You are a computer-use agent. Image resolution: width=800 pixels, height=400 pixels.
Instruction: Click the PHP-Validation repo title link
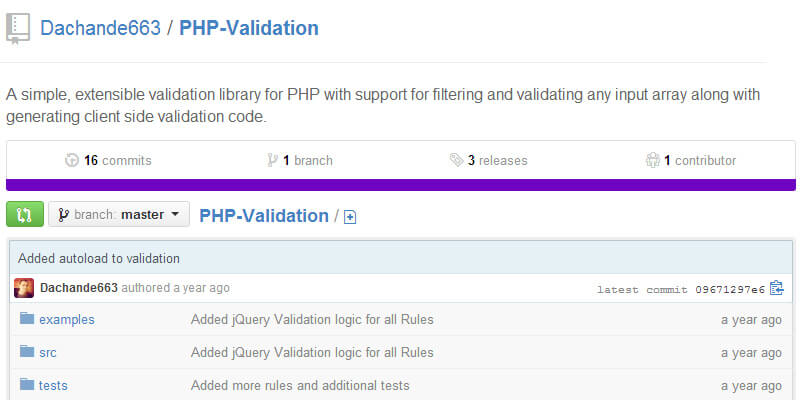249,28
